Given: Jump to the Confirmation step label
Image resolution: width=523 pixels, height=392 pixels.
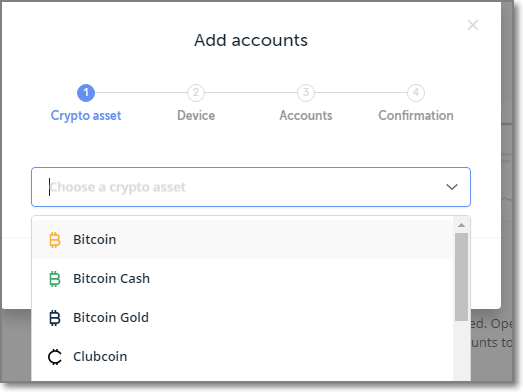Looking at the screenshot, I should 416,115.
